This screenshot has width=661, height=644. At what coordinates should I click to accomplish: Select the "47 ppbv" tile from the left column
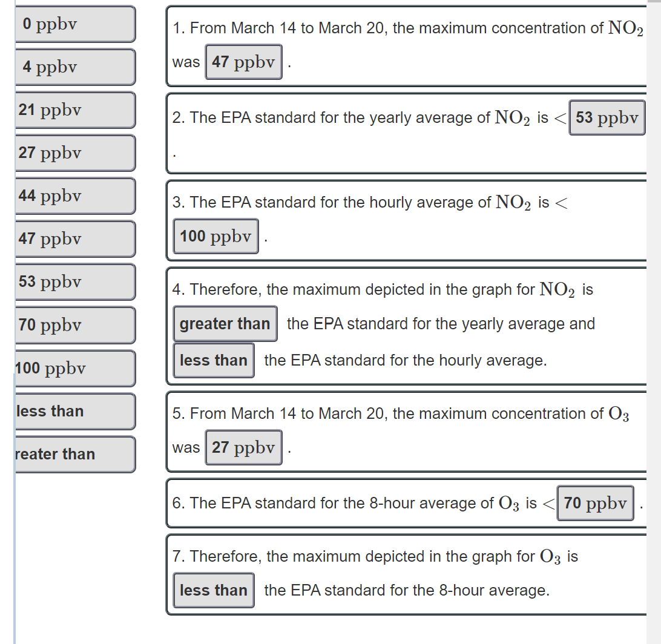(75, 239)
